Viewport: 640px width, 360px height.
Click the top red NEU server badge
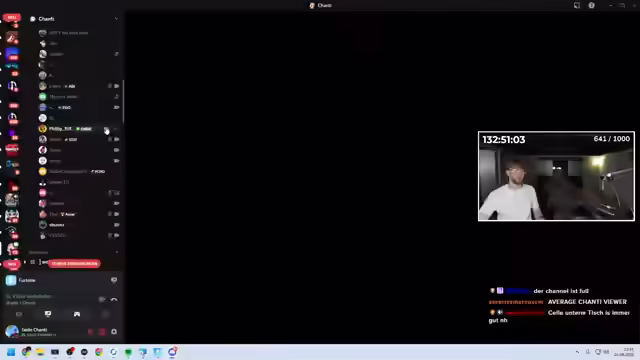(x=12, y=18)
